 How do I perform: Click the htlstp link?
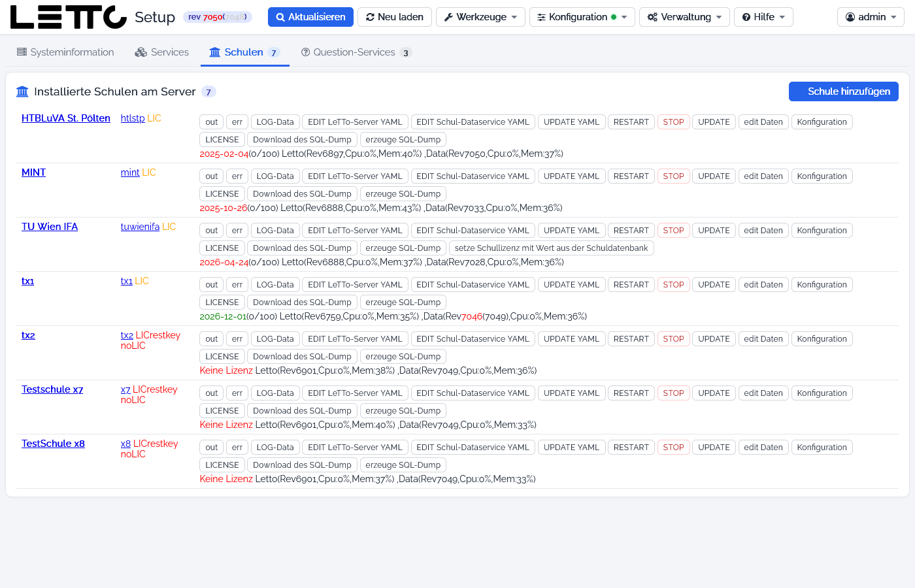tap(133, 118)
